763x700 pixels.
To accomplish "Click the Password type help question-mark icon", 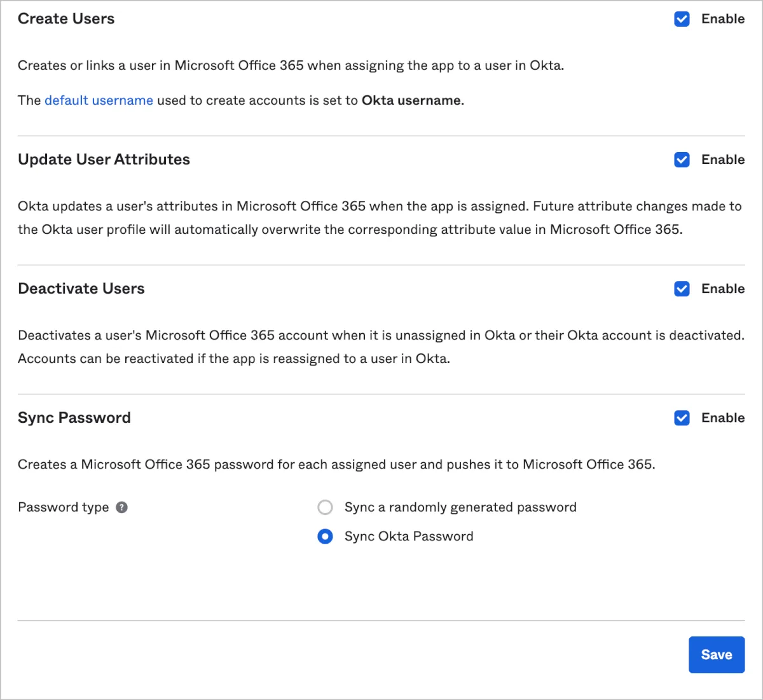I will coord(122,507).
